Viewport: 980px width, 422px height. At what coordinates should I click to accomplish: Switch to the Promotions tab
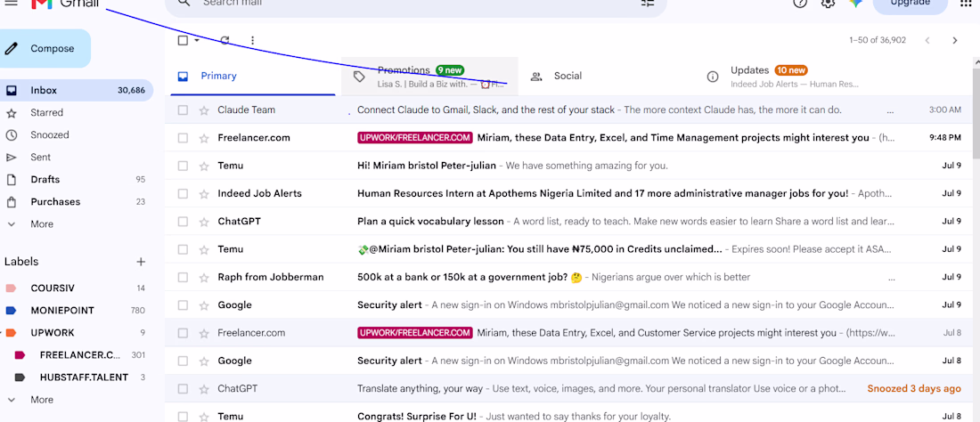430,77
